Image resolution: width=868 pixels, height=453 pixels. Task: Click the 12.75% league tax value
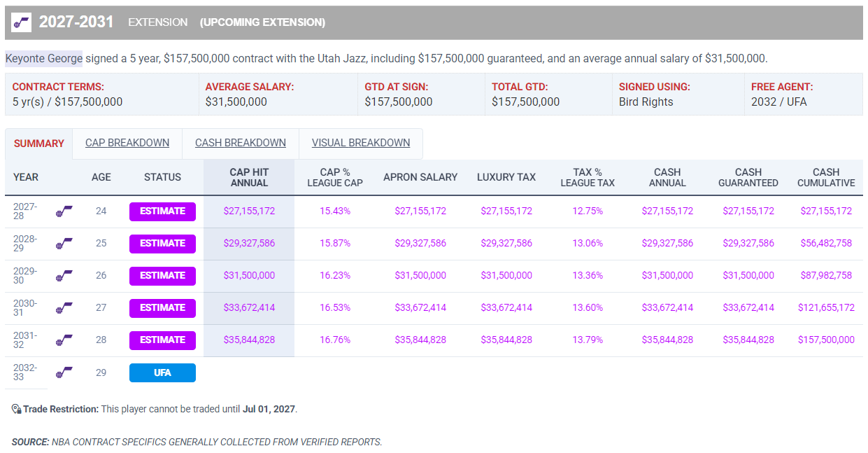coord(588,211)
